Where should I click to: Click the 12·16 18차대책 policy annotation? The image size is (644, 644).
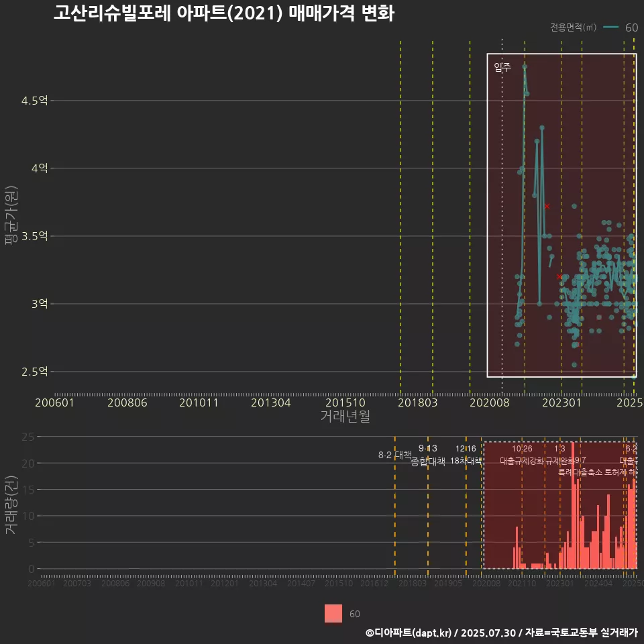(x=466, y=455)
